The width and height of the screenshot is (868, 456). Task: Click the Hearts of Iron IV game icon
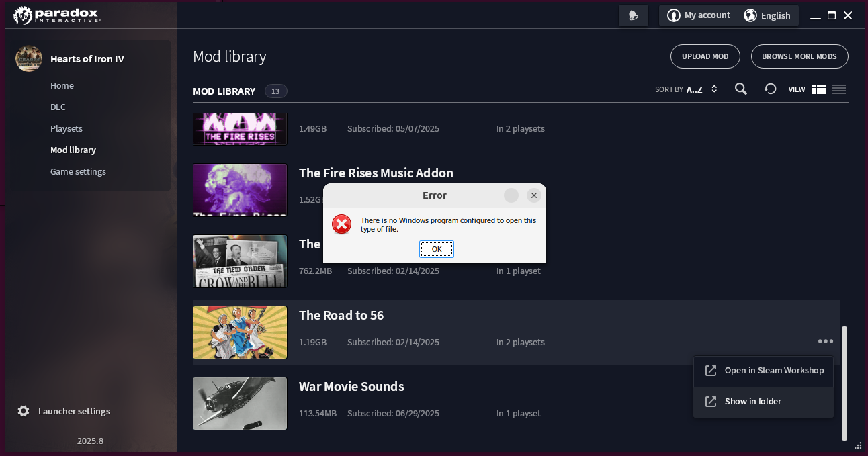coord(29,58)
